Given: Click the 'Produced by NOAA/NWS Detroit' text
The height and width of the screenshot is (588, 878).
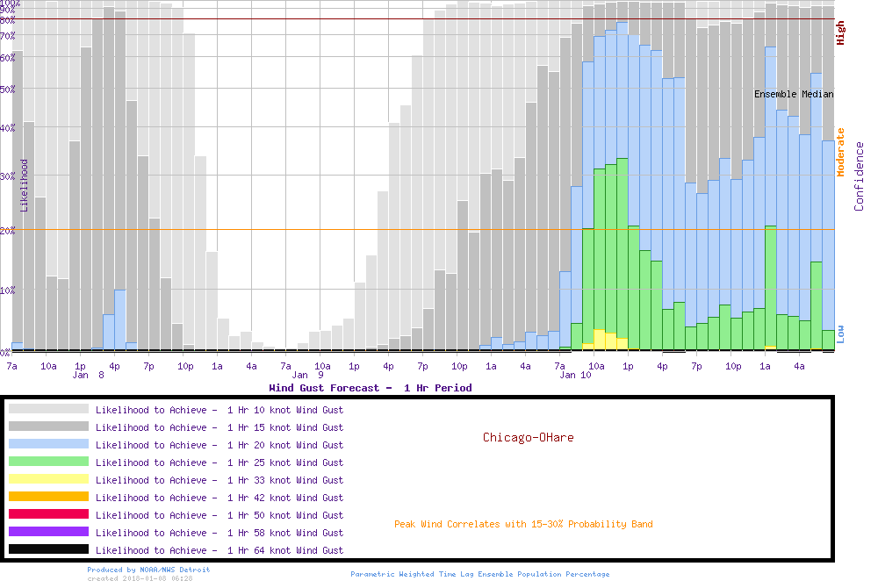Looking at the screenshot, I should pos(148,570).
